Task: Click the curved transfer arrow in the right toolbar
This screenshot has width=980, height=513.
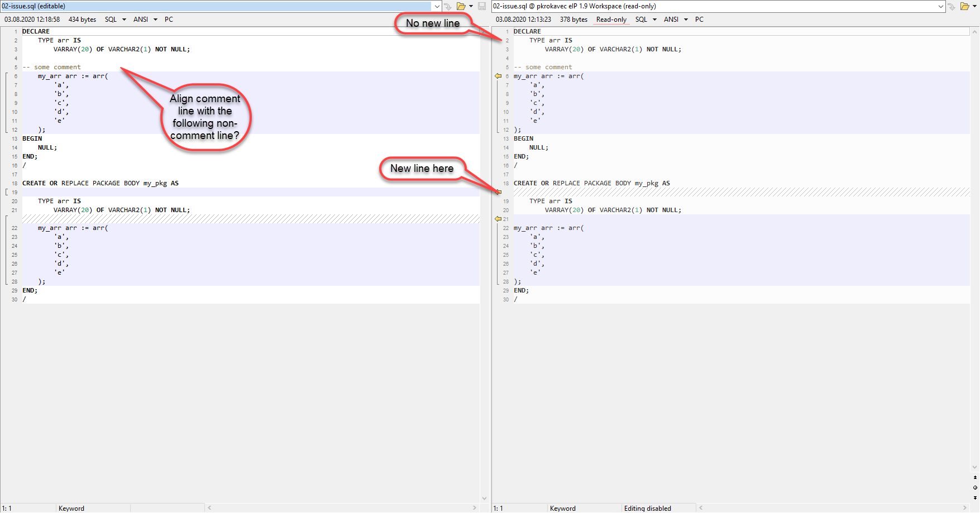Action: 952,6
